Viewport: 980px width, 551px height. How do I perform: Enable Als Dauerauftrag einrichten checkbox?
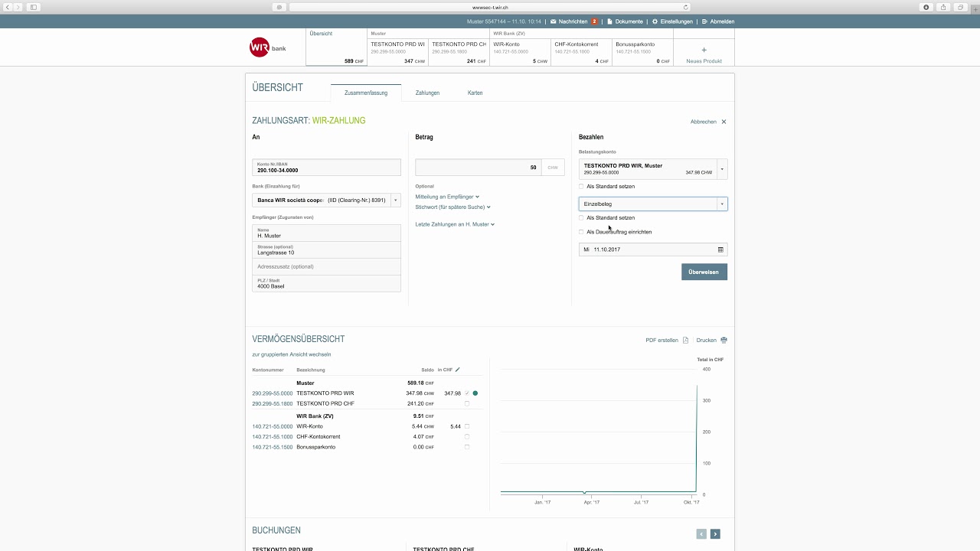581,232
